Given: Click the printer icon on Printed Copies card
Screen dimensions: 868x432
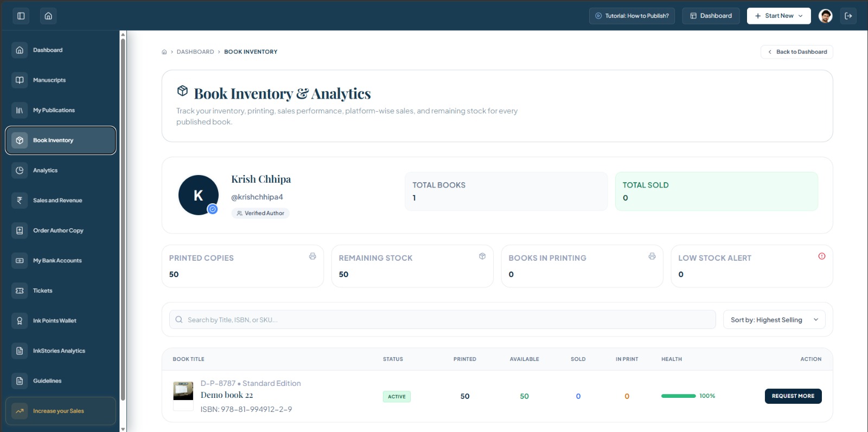Looking at the screenshot, I should 312,256.
